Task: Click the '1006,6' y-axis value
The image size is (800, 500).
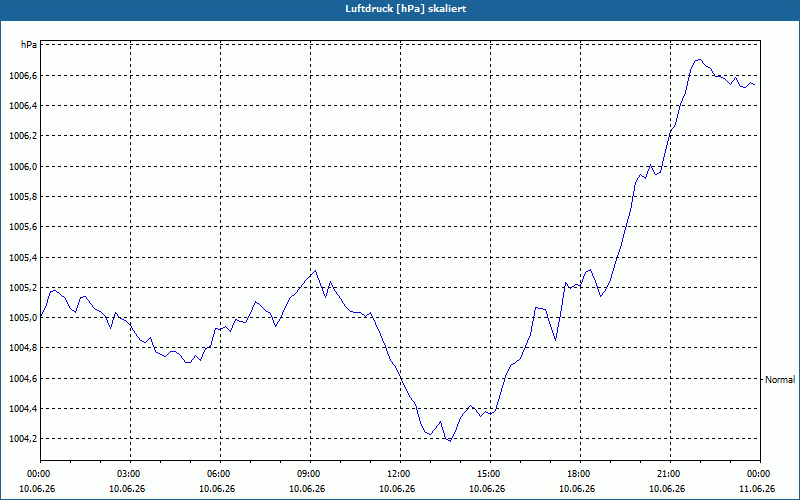Action: (x=23, y=76)
